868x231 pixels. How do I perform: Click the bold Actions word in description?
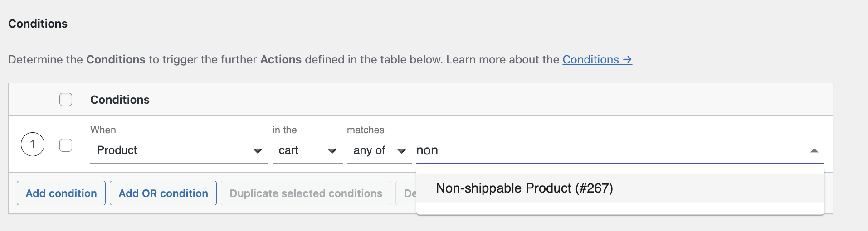point(281,60)
